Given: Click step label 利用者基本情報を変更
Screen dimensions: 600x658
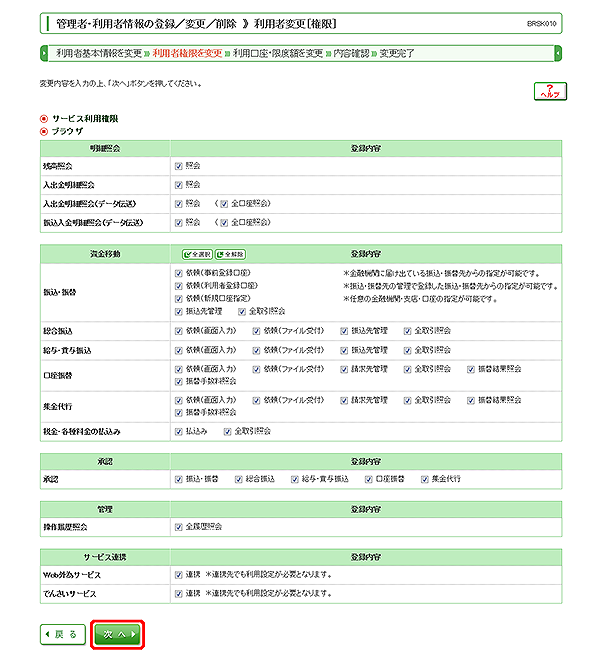Looking at the screenshot, I should click(99, 53).
